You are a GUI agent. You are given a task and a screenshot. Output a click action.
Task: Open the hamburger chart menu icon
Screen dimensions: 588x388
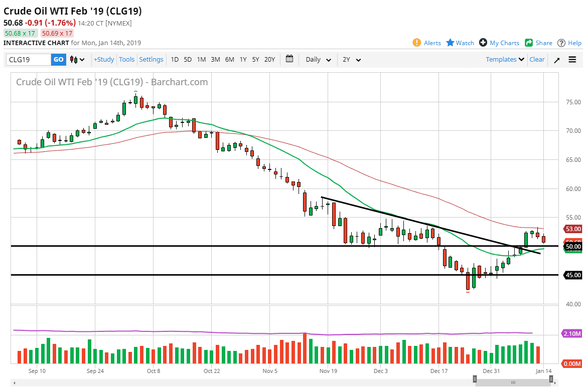click(x=572, y=59)
